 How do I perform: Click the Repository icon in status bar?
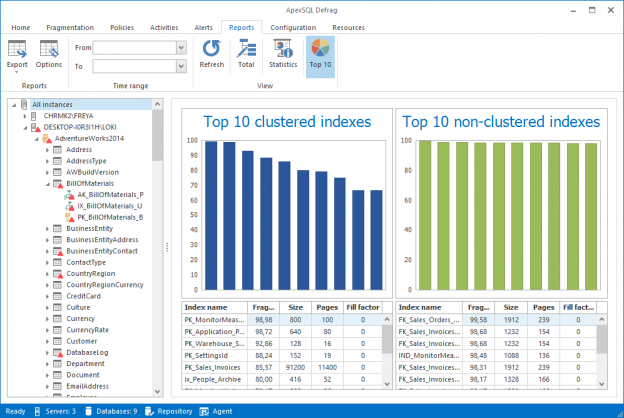coord(149,411)
